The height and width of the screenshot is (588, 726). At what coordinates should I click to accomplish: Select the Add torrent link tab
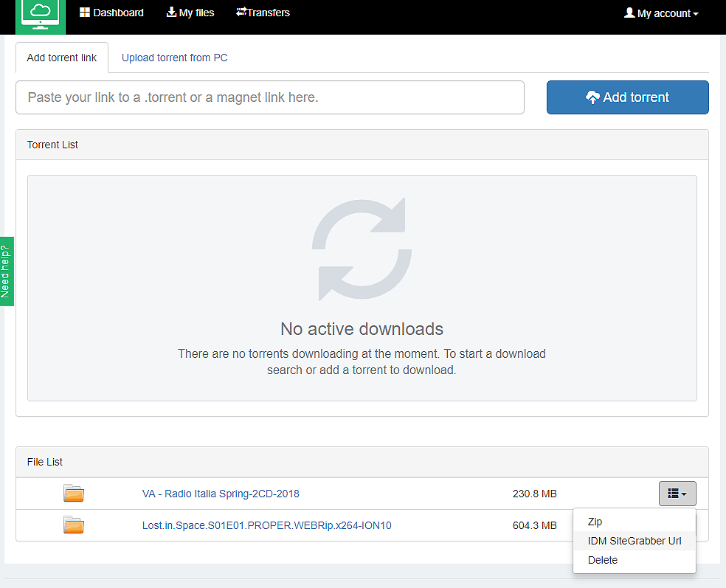coord(62,58)
